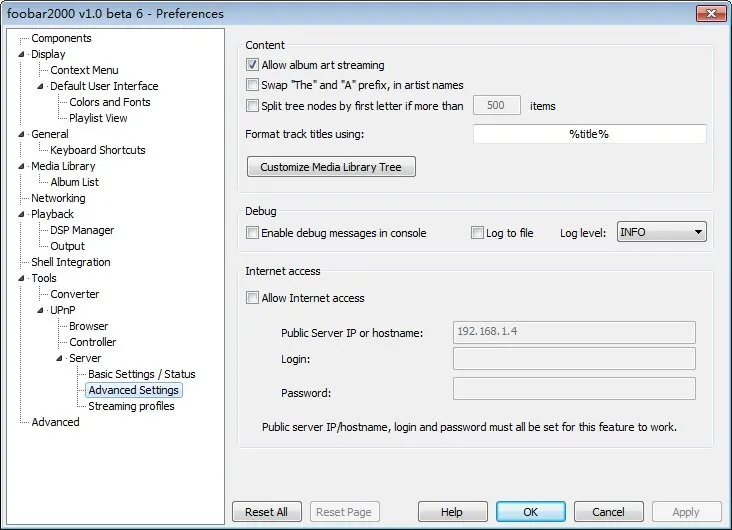Click the Reset Page button
The image size is (732, 530).
pyautogui.click(x=344, y=512)
